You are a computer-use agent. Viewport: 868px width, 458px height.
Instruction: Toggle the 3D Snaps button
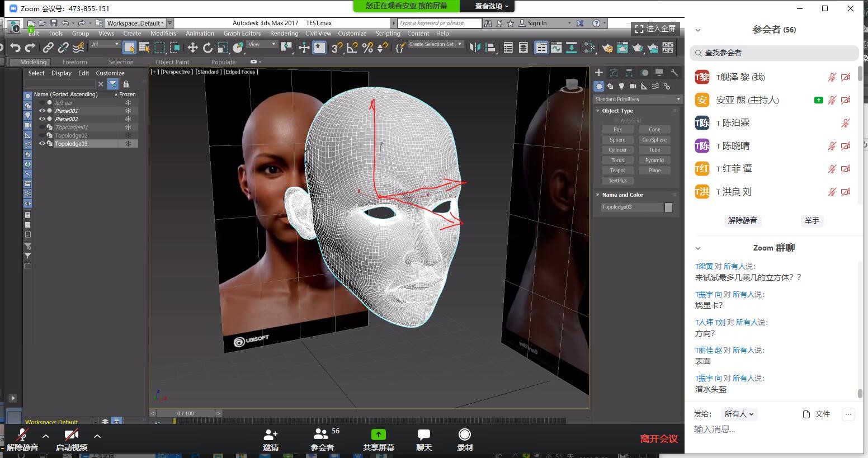(337, 48)
